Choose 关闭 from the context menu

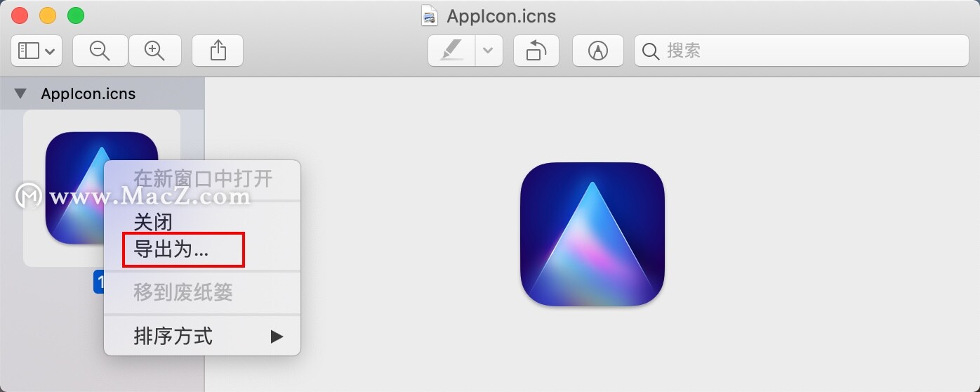pos(202,223)
